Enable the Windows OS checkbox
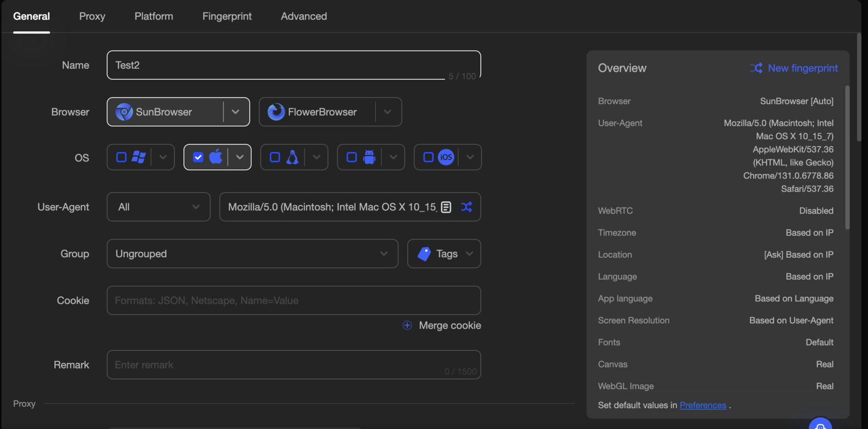 pyautogui.click(x=122, y=157)
